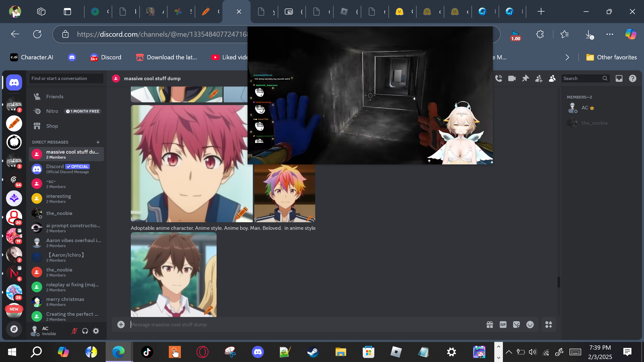The height and width of the screenshot is (362, 644).
Task: Focus the message input field
Action: [x=307, y=325]
